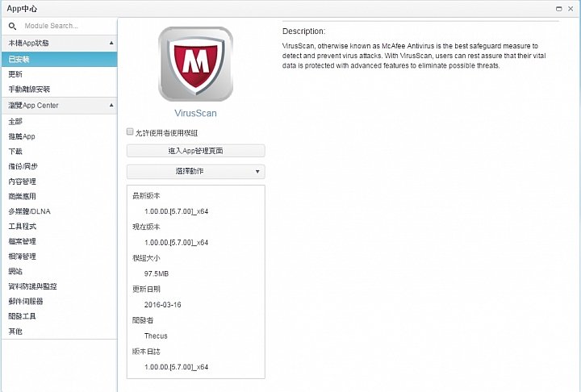Screen dimensions: 581x392
Task: Open the 選擇動作 dropdown
Action: (x=195, y=172)
